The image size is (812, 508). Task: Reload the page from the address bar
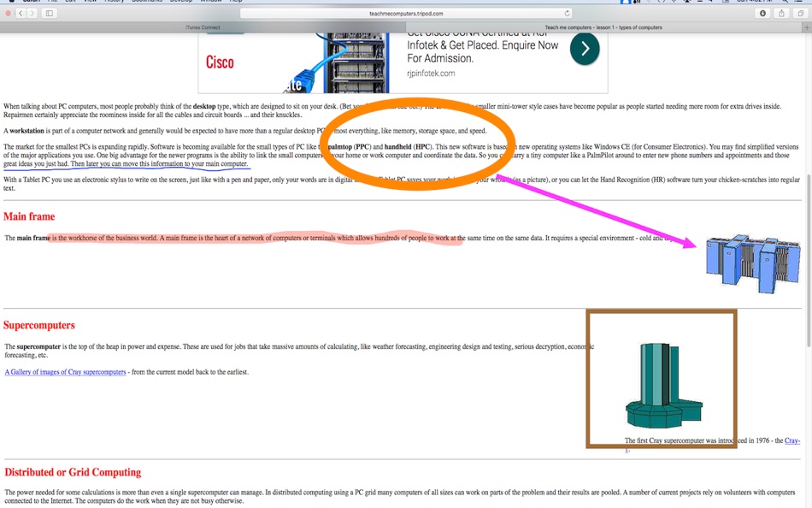click(567, 14)
